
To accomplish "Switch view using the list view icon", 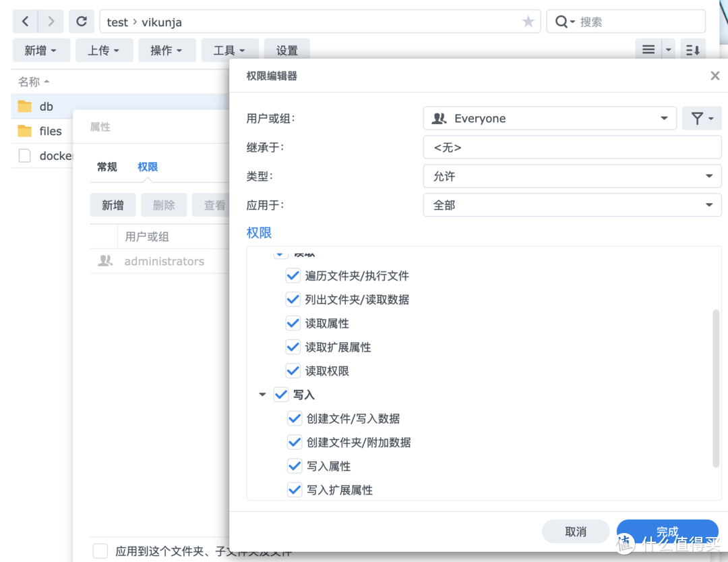I will coord(647,49).
